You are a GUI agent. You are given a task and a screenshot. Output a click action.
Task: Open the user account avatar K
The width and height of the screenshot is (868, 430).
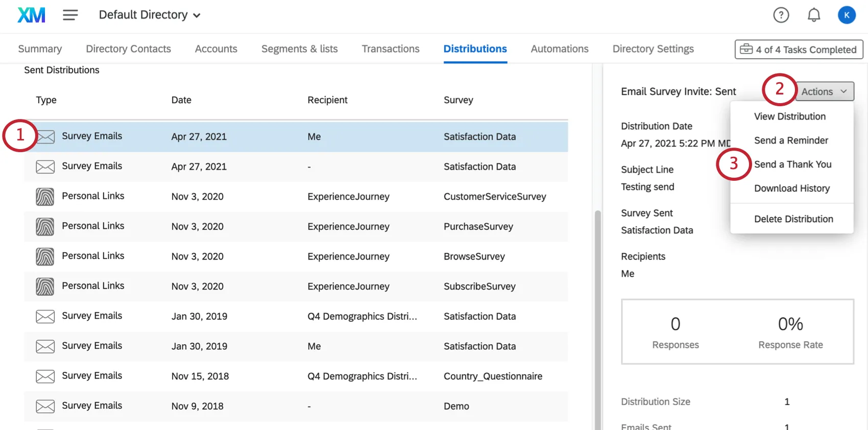(846, 15)
